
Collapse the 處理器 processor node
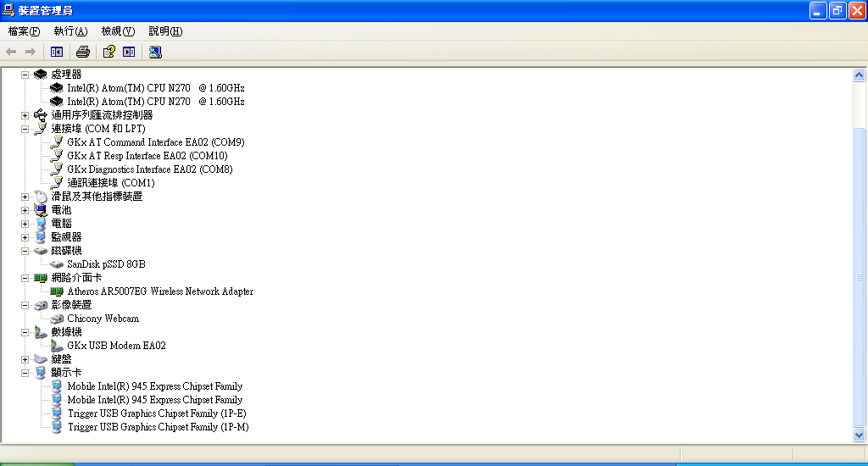pyautogui.click(x=25, y=75)
